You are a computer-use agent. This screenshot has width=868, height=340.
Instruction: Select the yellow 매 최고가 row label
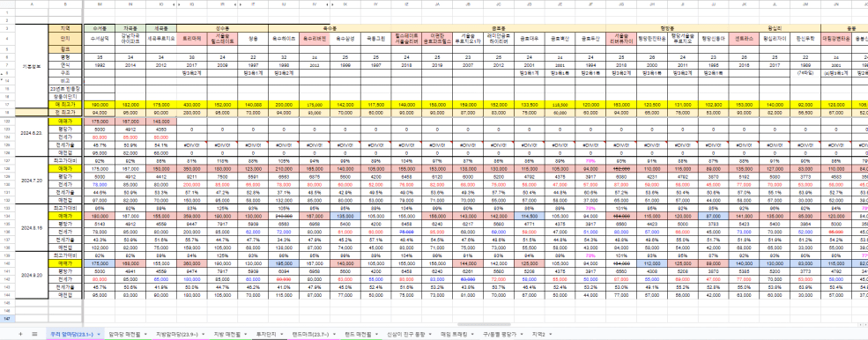click(65, 104)
